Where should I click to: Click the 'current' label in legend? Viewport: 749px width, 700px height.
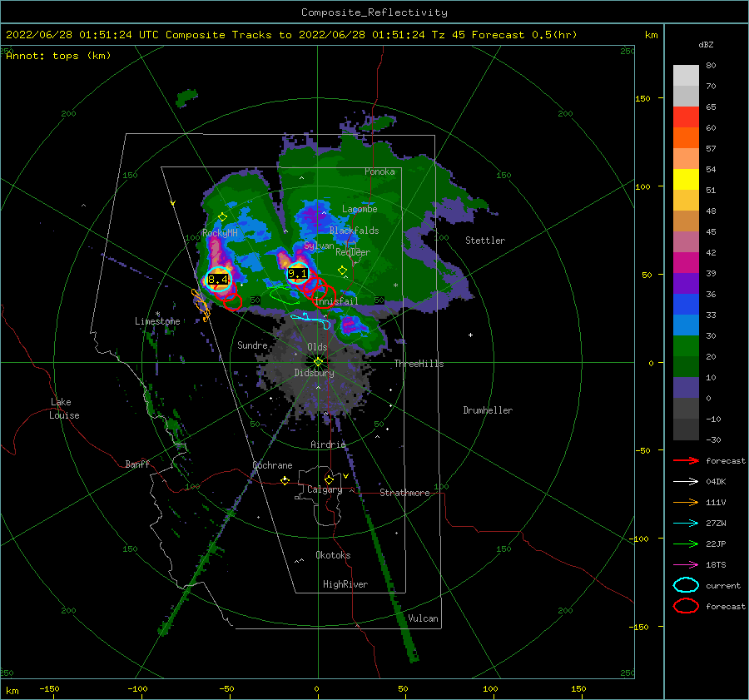pos(723,585)
